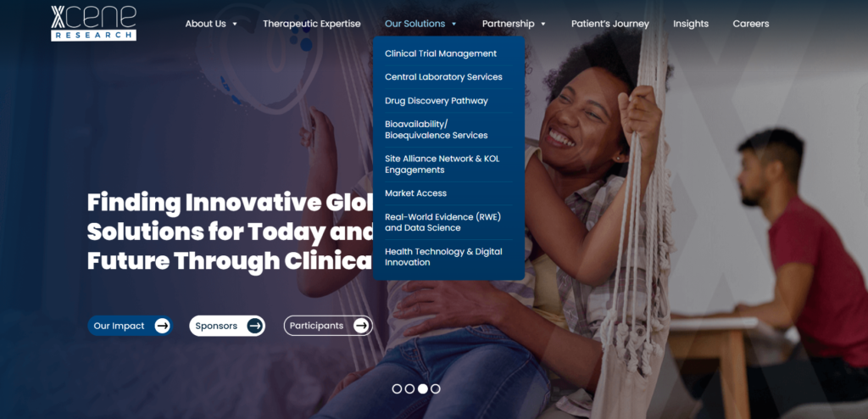Go to Therapeutic Expertise page
The width and height of the screenshot is (868, 419).
312,24
